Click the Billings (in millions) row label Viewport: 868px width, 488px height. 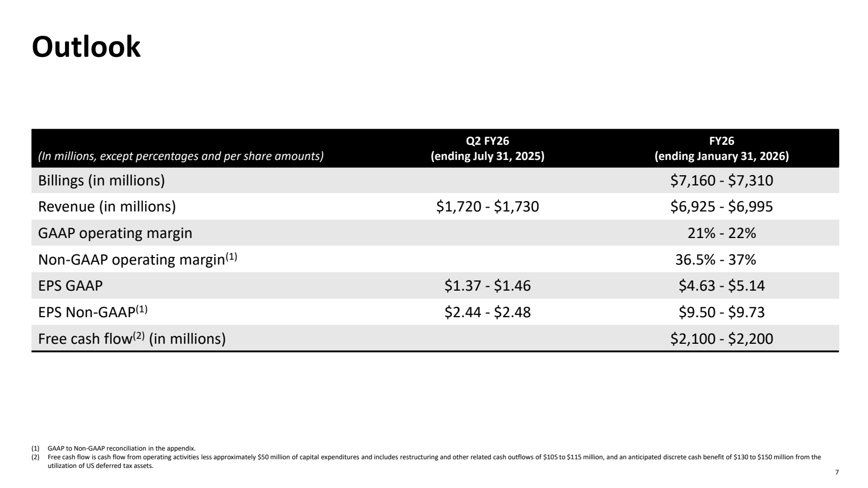pyautogui.click(x=101, y=181)
